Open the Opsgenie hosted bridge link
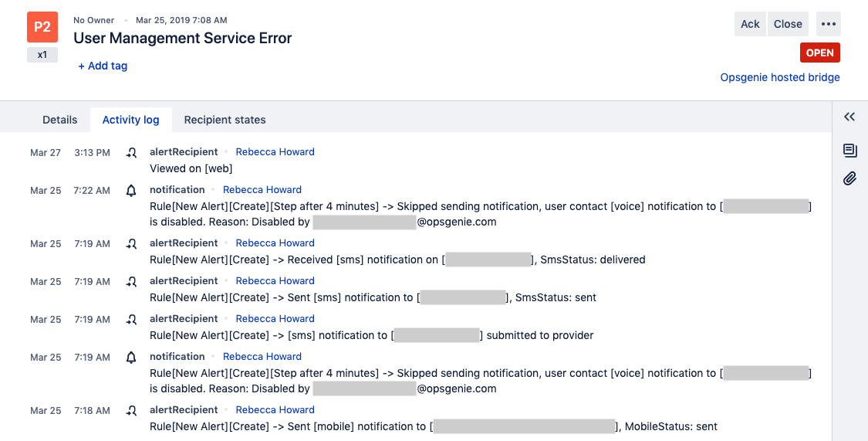Screen dimensions: 868x441 tap(780, 77)
